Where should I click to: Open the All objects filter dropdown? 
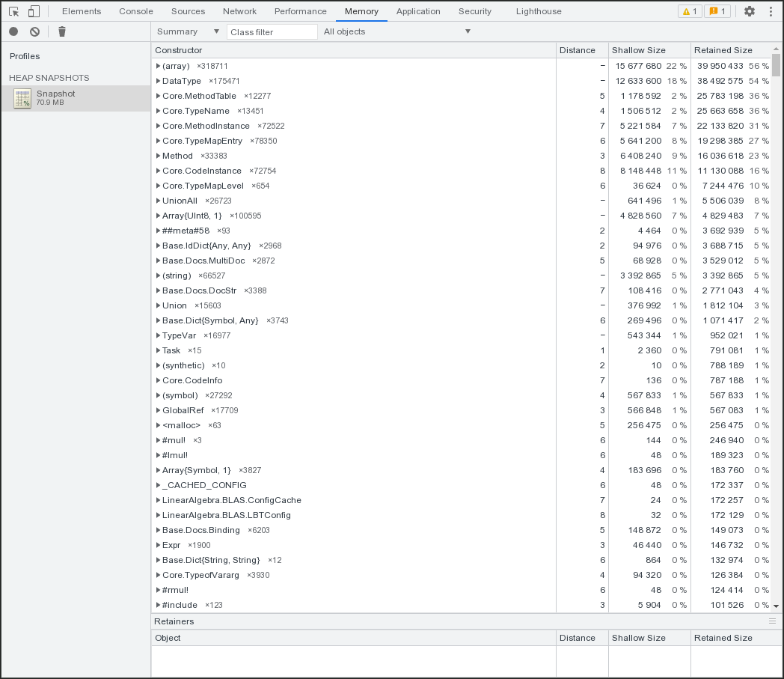396,31
